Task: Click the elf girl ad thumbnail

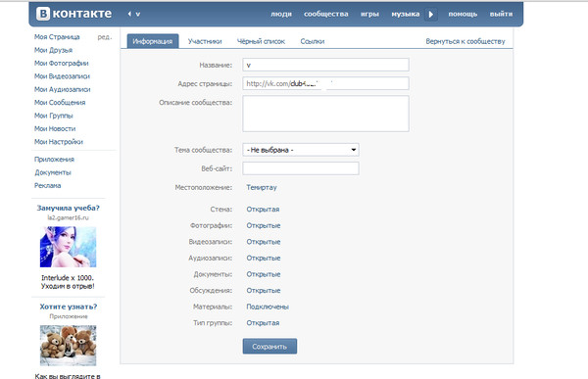Action: pos(69,247)
